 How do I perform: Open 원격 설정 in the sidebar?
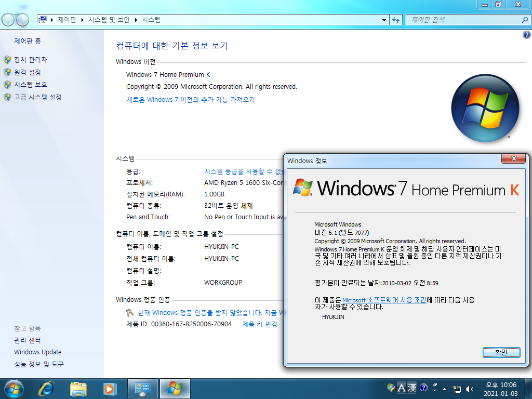(x=28, y=72)
